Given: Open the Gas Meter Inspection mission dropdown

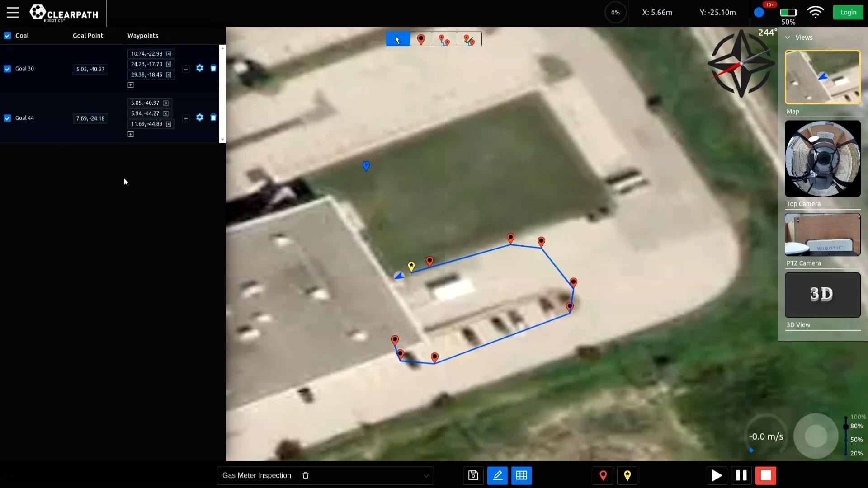Looking at the screenshot, I should [x=425, y=475].
